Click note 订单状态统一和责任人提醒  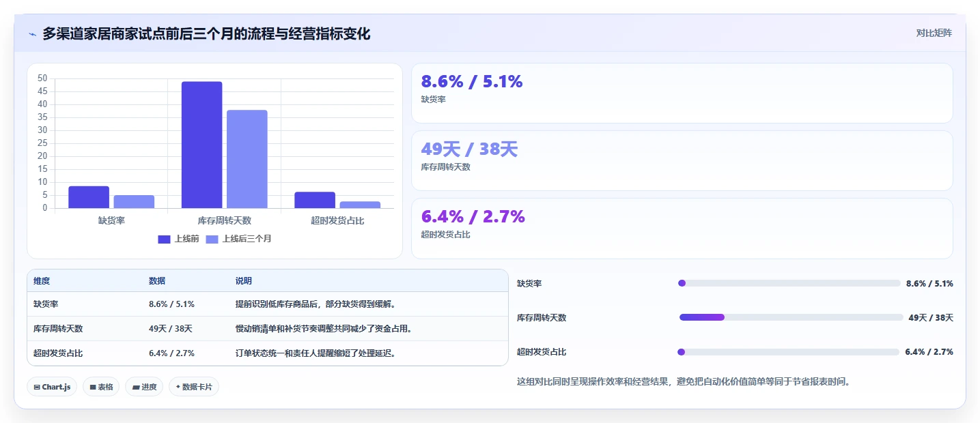(x=316, y=353)
